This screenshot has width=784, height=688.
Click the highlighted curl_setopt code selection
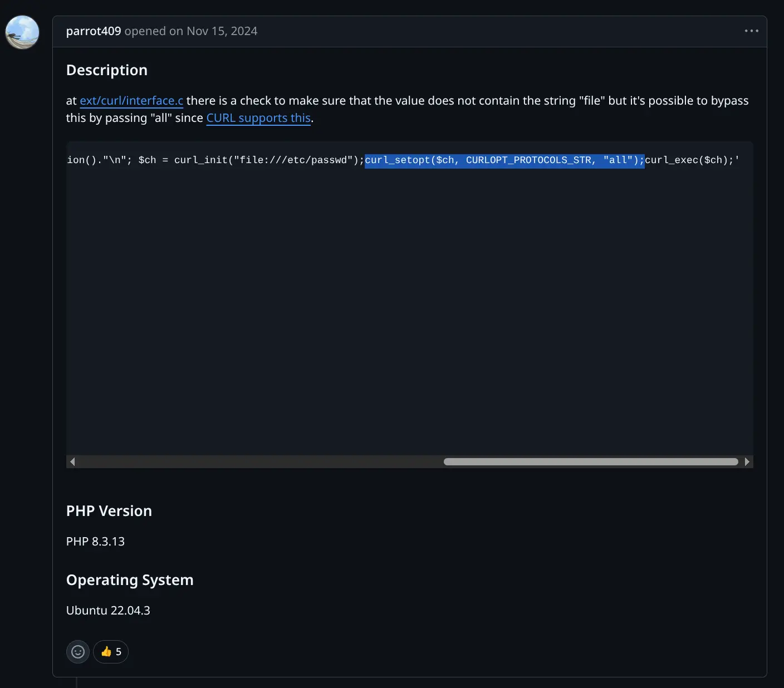click(x=504, y=160)
